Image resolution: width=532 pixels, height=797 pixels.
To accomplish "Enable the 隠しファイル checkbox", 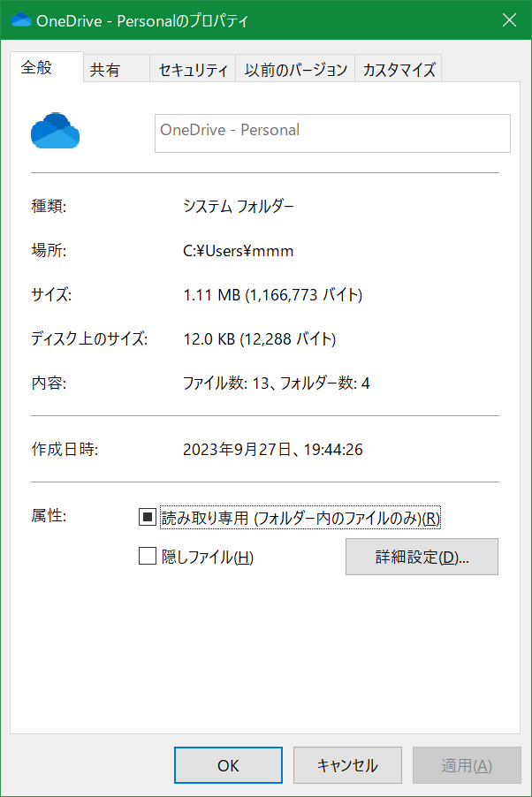I will coord(147,556).
